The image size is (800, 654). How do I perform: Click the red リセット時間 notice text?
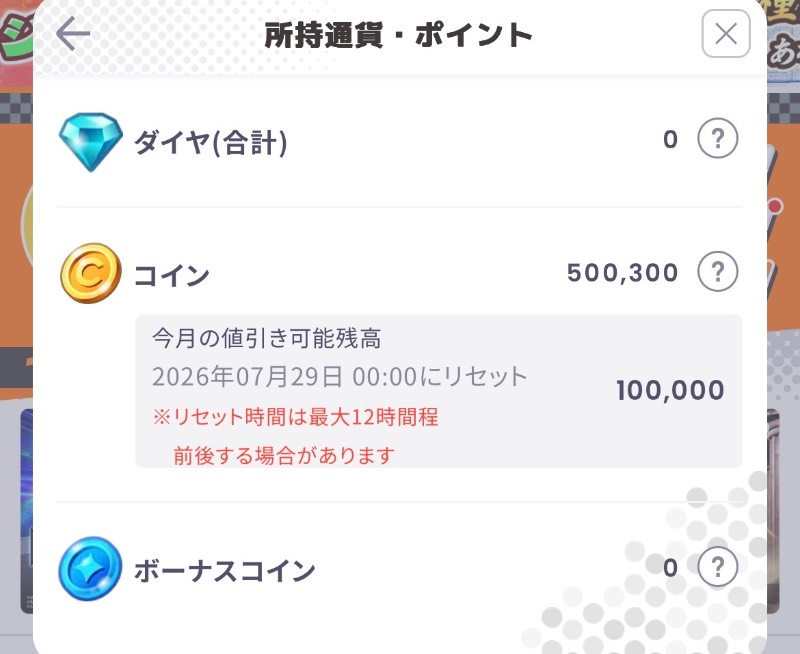click(295, 436)
